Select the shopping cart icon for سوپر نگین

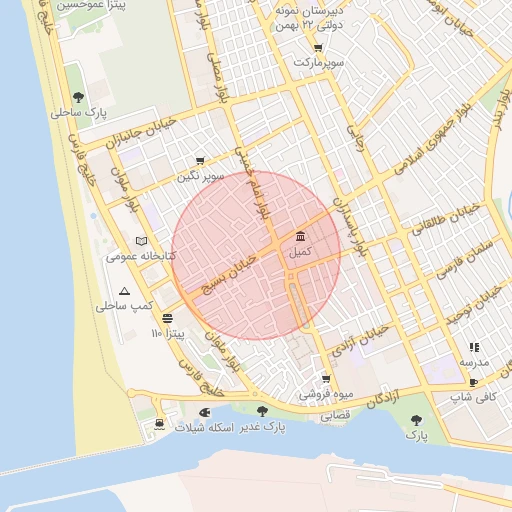(200, 161)
